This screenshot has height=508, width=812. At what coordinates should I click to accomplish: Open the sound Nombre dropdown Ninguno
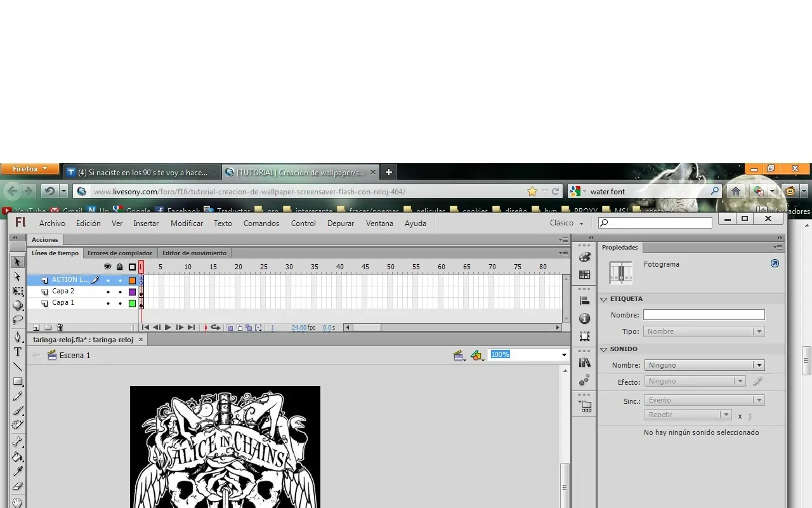pyautogui.click(x=704, y=365)
